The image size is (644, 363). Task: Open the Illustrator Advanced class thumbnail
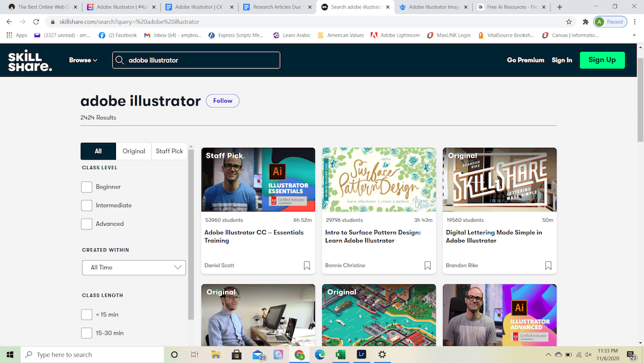click(500, 315)
